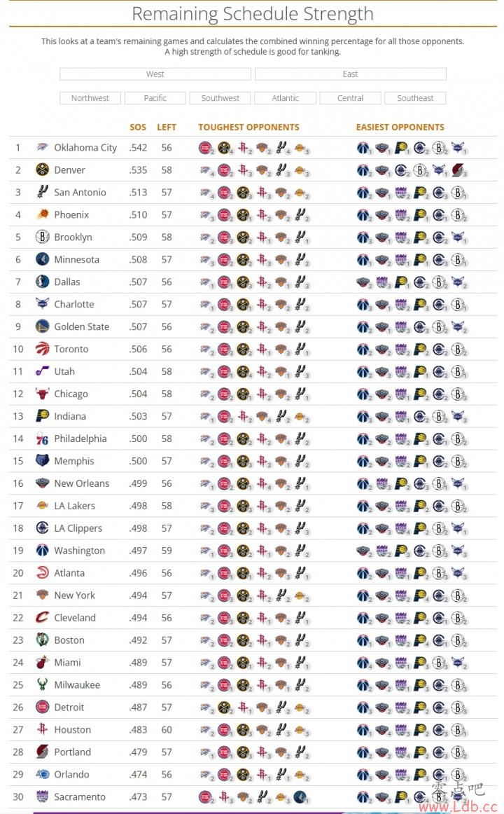Open the Miami Heat logo icon
Viewport: 504px width, 814px height.
(43, 663)
